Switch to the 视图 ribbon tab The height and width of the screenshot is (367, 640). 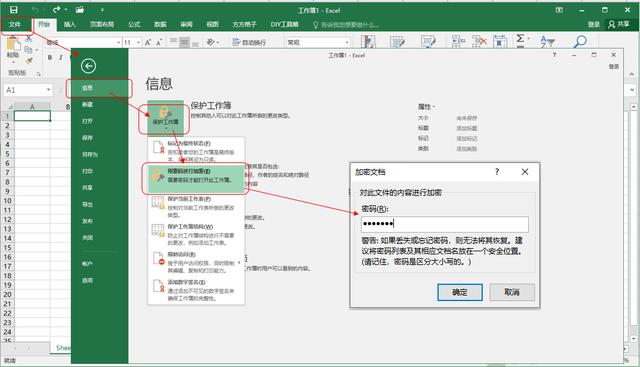212,24
